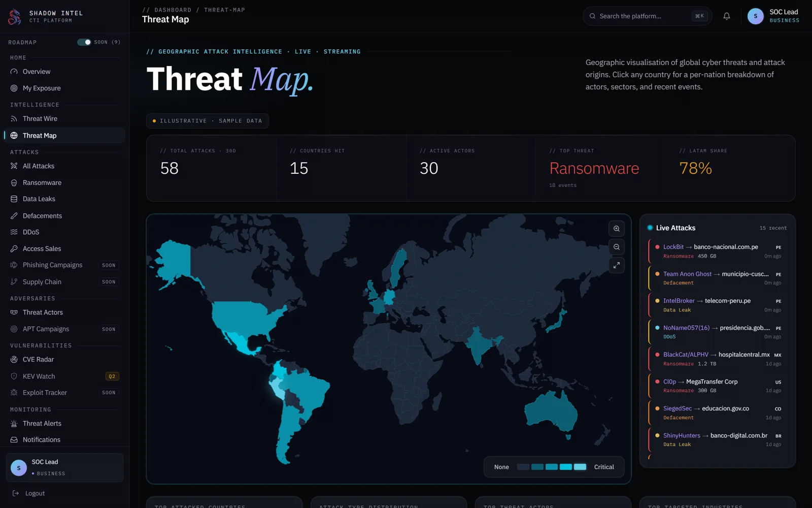Viewport: 812px width, 508px height.
Task: Open the notifications bell icon
Action: click(727, 16)
